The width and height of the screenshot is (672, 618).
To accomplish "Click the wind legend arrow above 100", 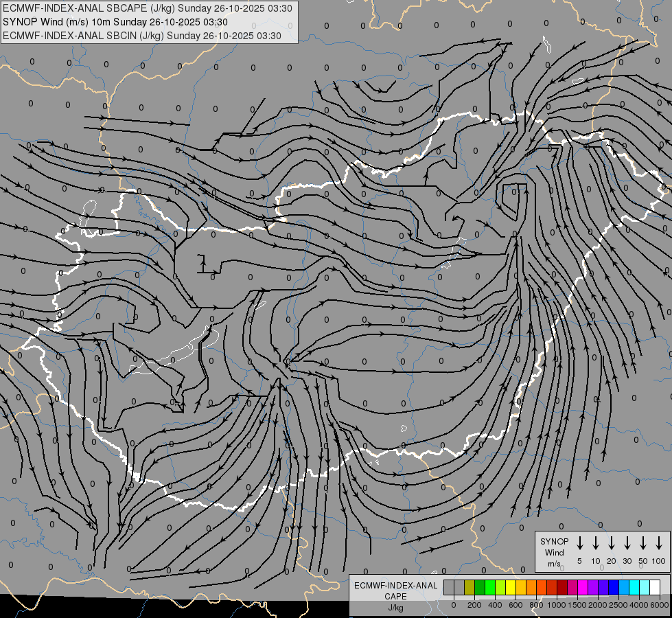I will coord(659,543).
